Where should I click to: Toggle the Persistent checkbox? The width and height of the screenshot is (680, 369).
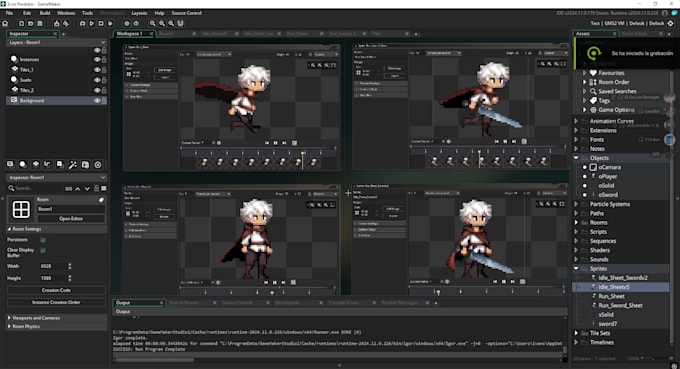tap(43, 240)
